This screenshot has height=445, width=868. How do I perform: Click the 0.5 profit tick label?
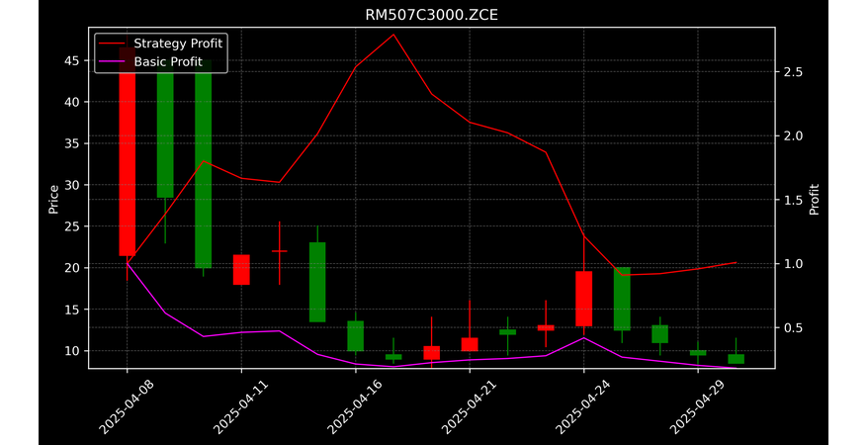[791, 327]
